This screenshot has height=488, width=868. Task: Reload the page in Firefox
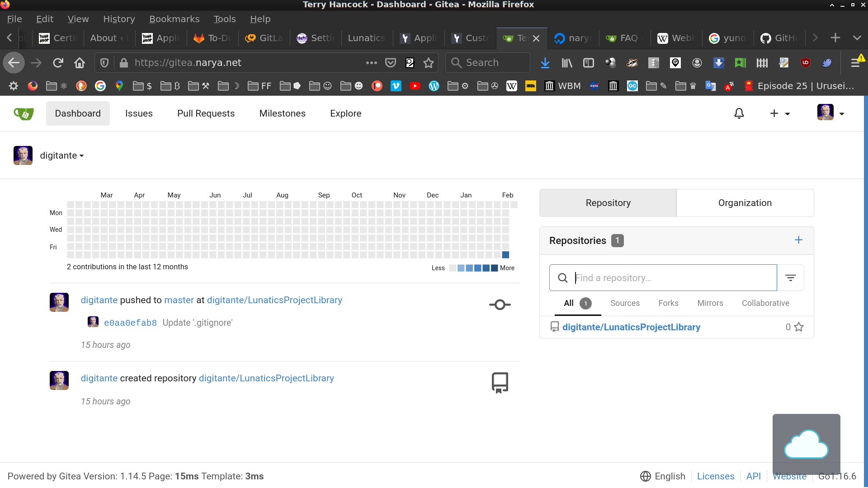58,63
